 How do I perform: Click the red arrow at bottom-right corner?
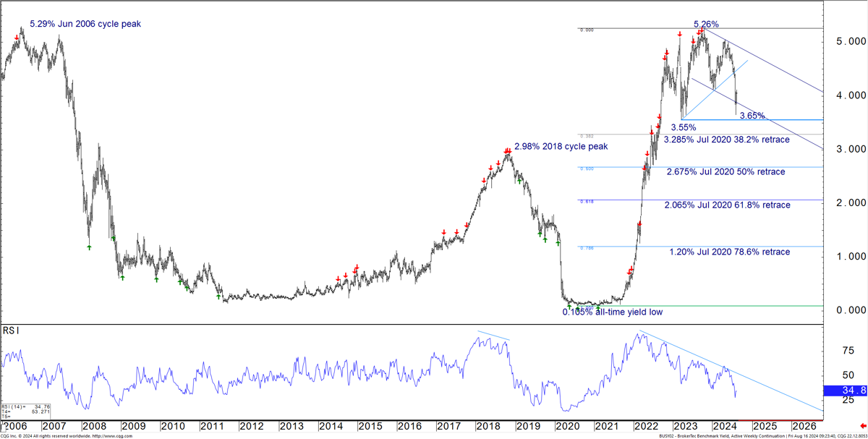pos(861,426)
